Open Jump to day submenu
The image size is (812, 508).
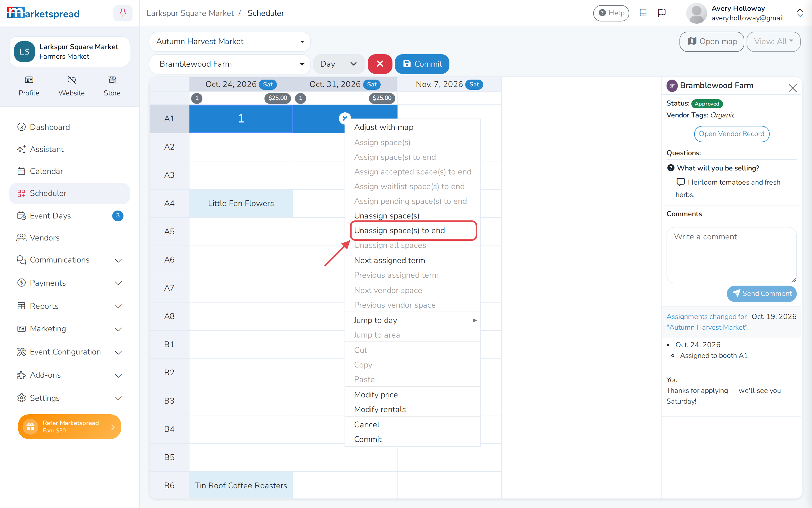[x=412, y=320]
